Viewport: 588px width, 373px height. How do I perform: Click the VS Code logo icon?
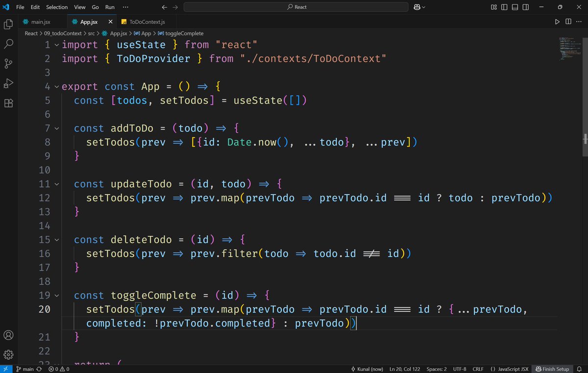pyautogui.click(x=6, y=7)
